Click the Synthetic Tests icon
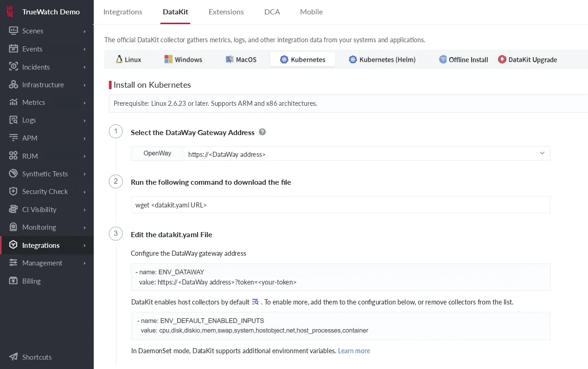Image resolution: width=588 pixels, height=369 pixels. pos(13,174)
